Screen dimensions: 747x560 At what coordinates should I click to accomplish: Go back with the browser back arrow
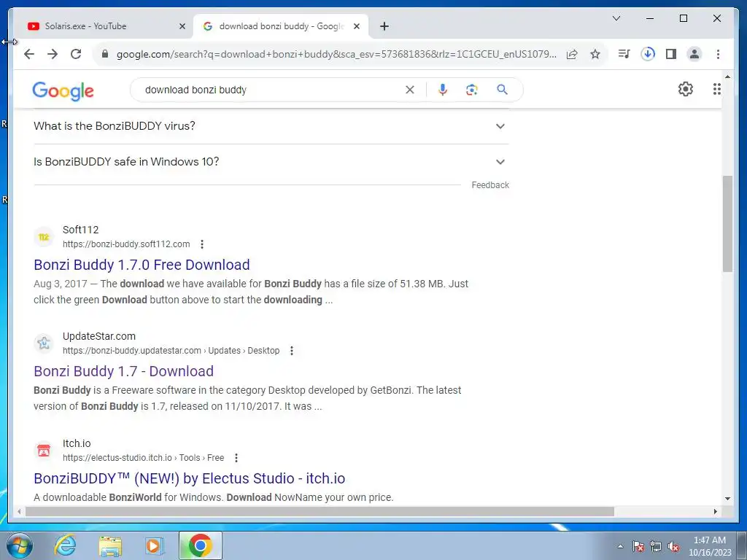click(x=29, y=54)
